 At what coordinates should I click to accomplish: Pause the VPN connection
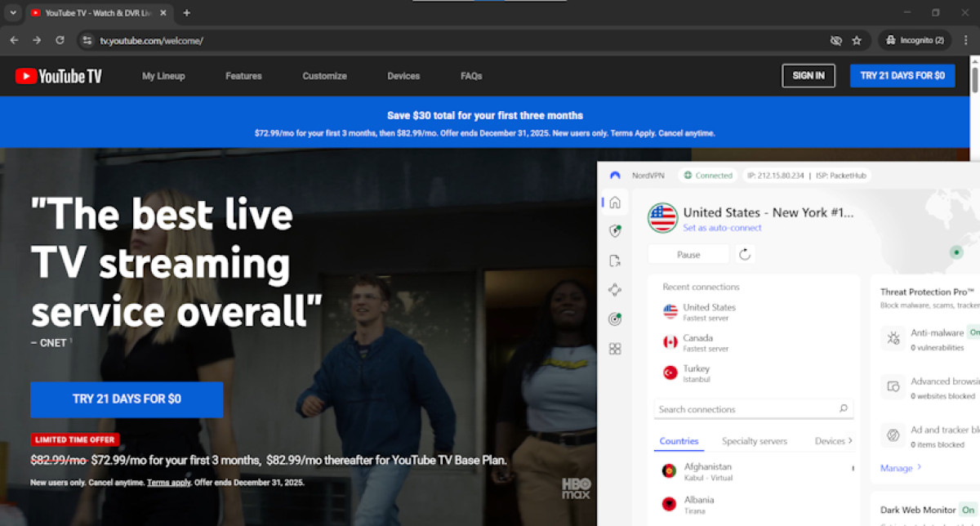click(x=688, y=254)
